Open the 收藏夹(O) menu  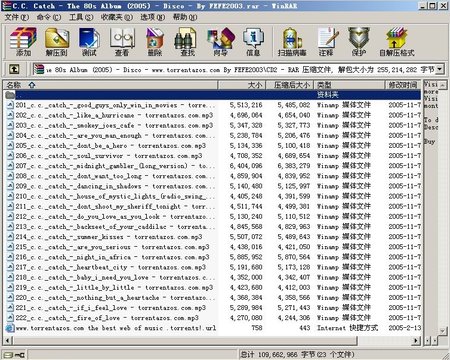coord(117,17)
